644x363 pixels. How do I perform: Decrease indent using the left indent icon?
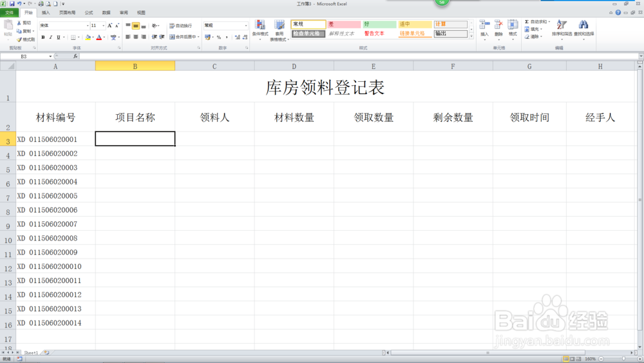(x=155, y=37)
